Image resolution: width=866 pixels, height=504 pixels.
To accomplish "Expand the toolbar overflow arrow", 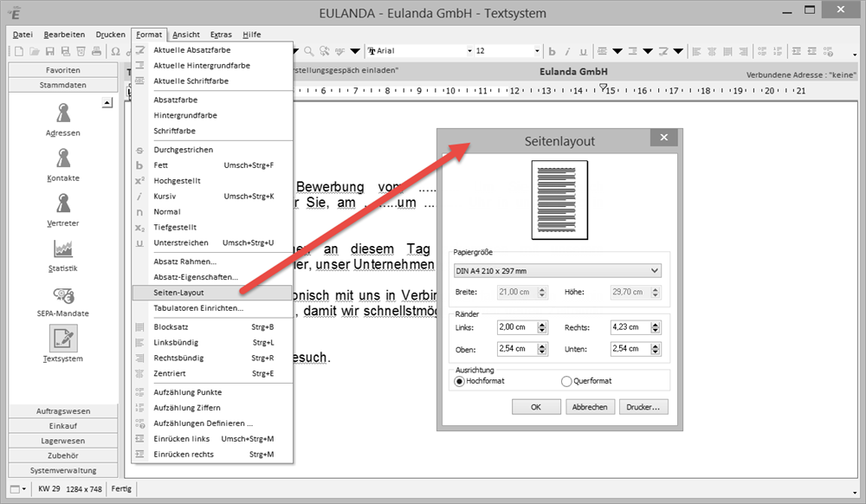I will click(855, 55).
